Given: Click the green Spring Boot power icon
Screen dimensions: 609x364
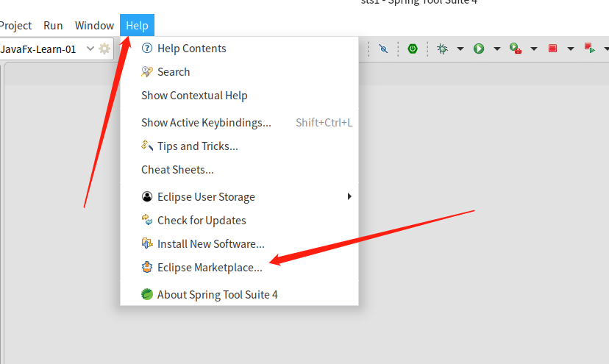Looking at the screenshot, I should pyautogui.click(x=413, y=49).
